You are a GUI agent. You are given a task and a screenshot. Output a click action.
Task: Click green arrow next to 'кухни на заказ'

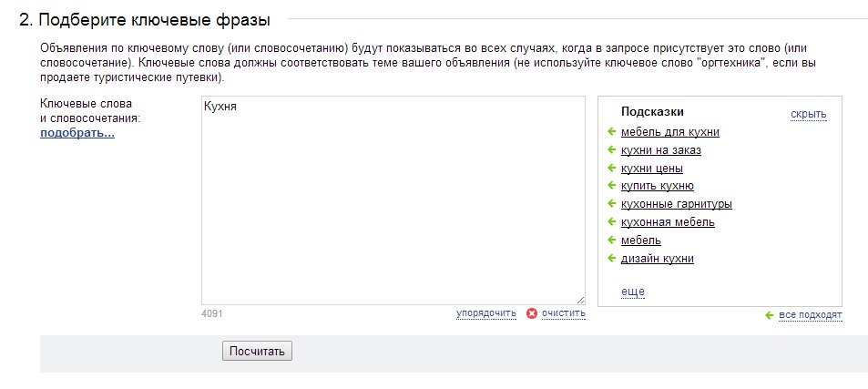click(x=612, y=150)
